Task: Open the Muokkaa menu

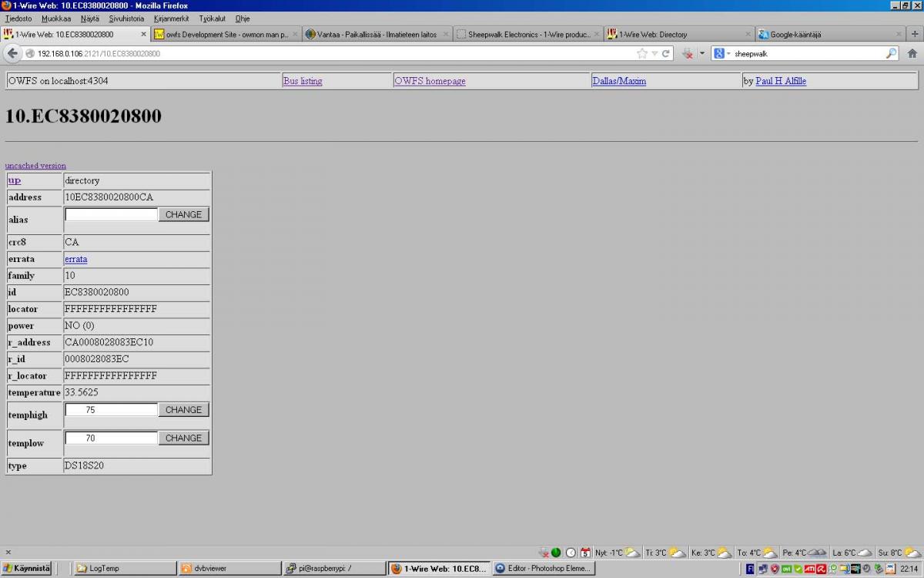Action: coord(56,18)
